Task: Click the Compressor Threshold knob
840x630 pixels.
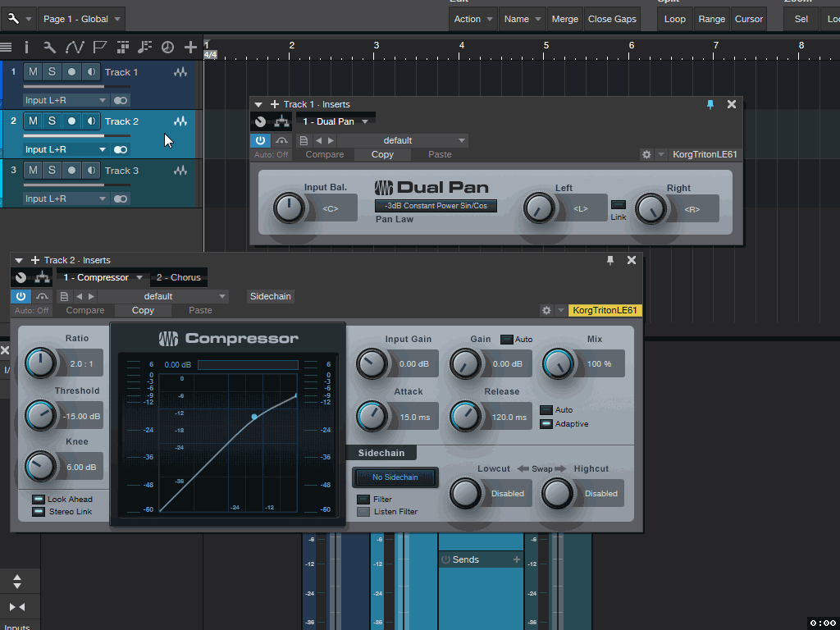Action: [41, 415]
